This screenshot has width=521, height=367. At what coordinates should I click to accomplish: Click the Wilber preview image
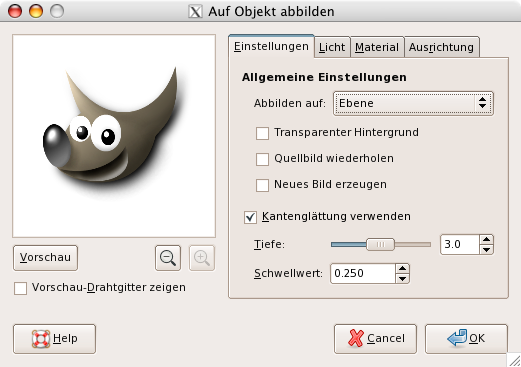pos(114,136)
